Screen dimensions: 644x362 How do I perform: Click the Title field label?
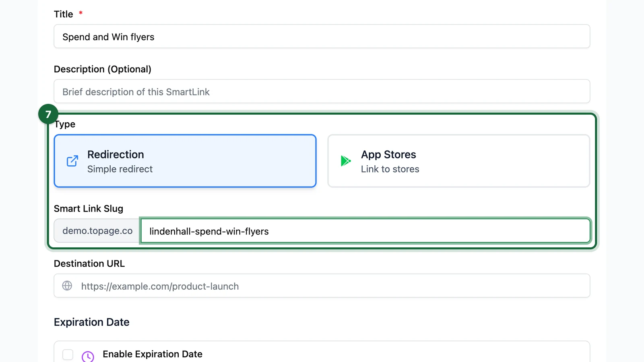(x=64, y=14)
